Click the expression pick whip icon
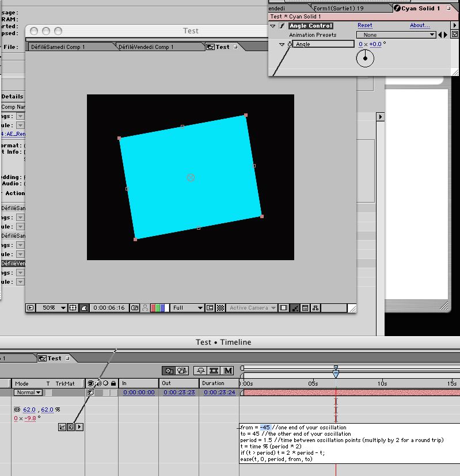The width and height of the screenshot is (460, 476). click(71, 427)
